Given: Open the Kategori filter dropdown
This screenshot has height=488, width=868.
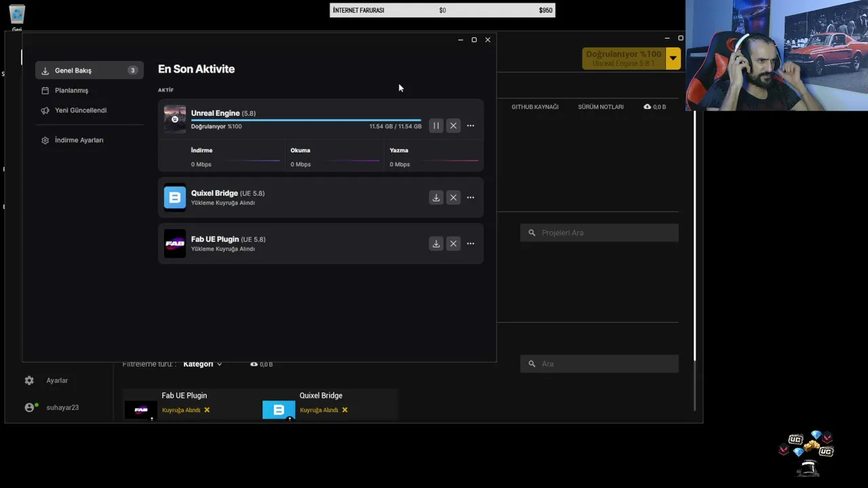Looking at the screenshot, I should (203, 364).
